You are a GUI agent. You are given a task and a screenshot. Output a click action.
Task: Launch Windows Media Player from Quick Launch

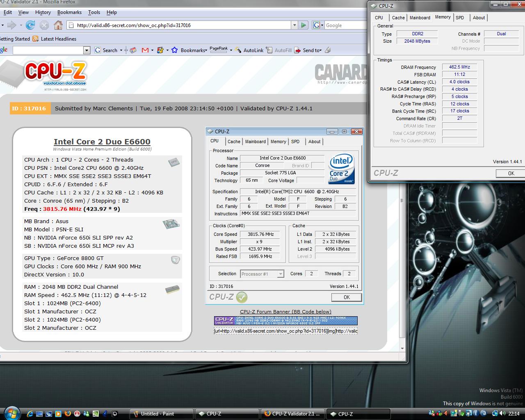(58, 414)
